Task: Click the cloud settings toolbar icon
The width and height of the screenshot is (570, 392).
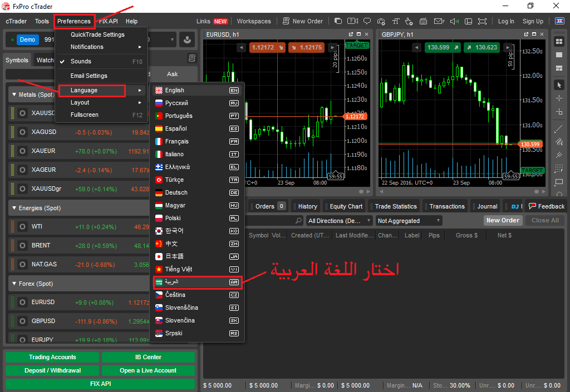Action: point(381,22)
